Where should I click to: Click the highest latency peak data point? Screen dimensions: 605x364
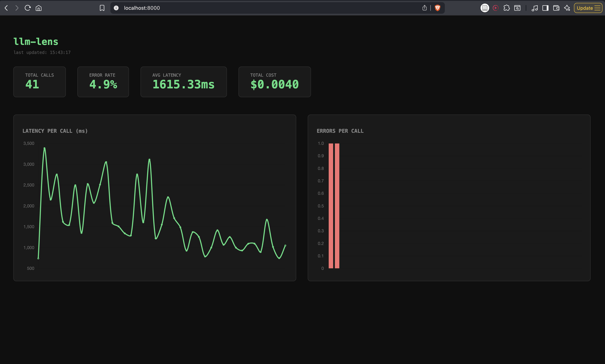[44, 148]
